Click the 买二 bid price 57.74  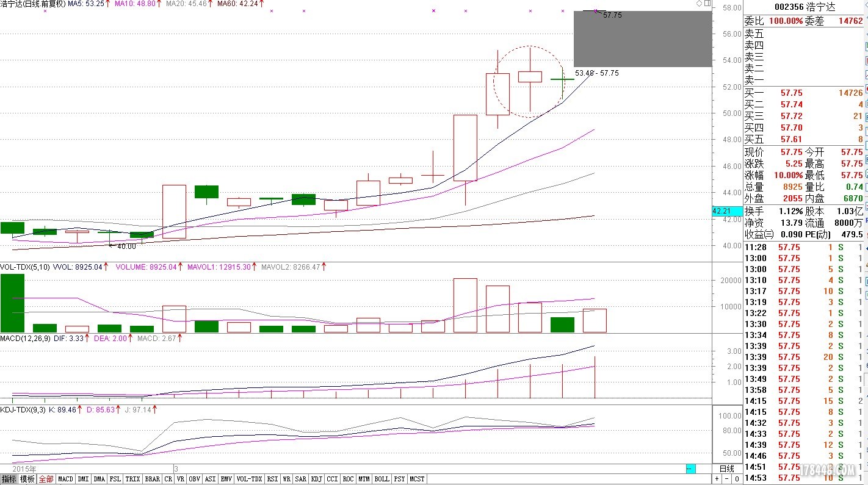[x=792, y=104]
